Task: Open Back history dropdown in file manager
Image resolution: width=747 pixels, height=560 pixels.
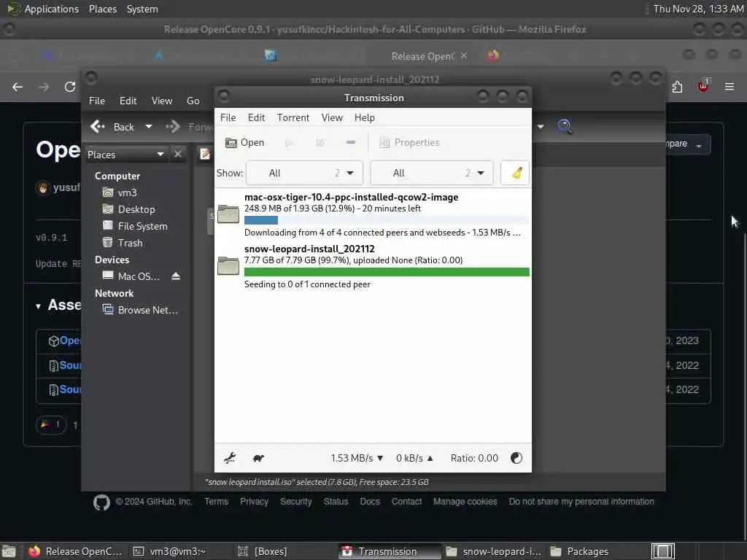Action: click(x=149, y=127)
